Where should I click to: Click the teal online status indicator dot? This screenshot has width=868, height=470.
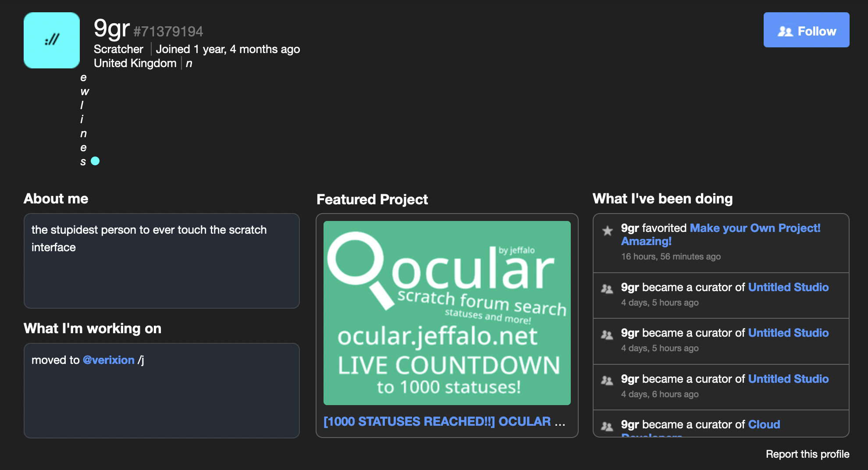coord(96,161)
